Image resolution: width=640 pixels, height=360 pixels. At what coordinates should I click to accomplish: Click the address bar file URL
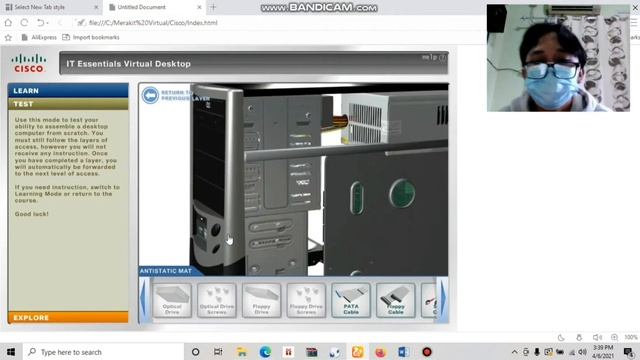point(153,23)
